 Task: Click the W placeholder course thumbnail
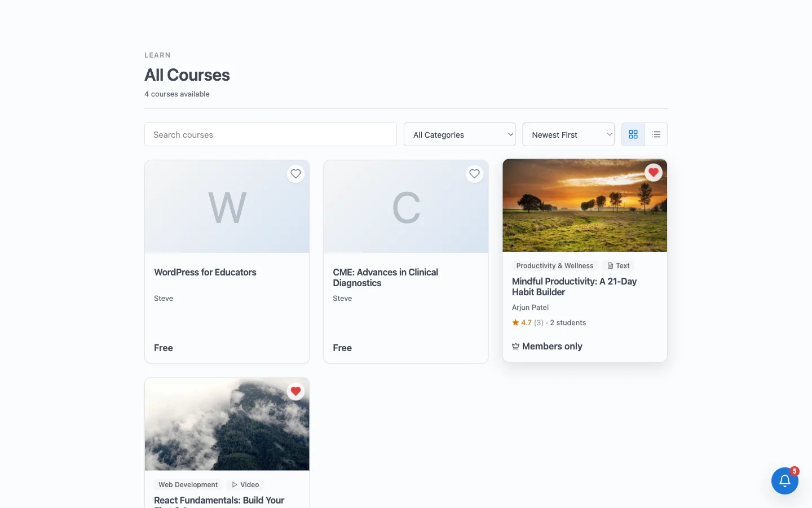click(227, 207)
